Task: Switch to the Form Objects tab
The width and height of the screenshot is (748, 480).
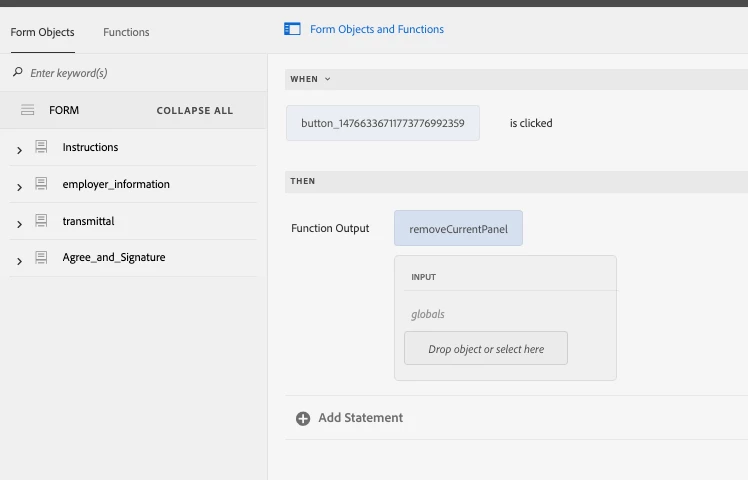Action: 42,32
